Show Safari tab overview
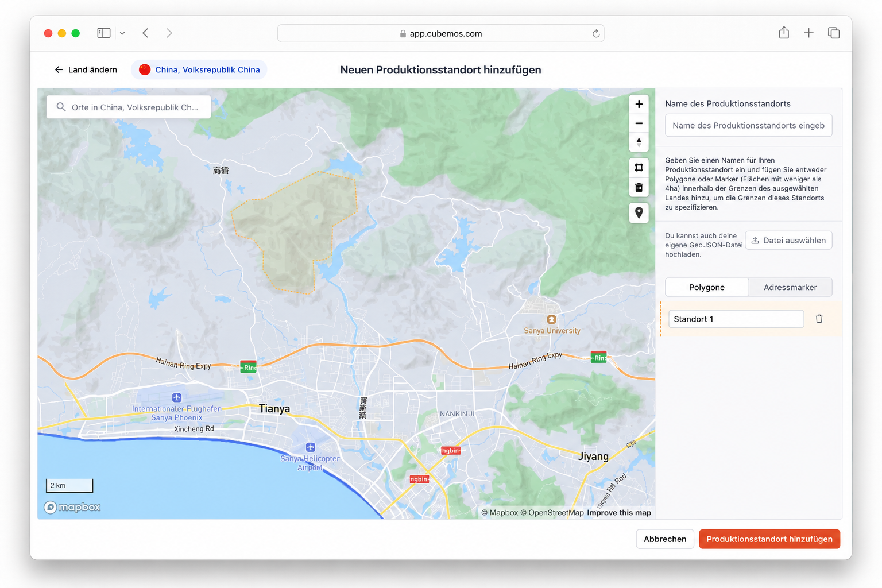The image size is (882, 588). coord(834,33)
